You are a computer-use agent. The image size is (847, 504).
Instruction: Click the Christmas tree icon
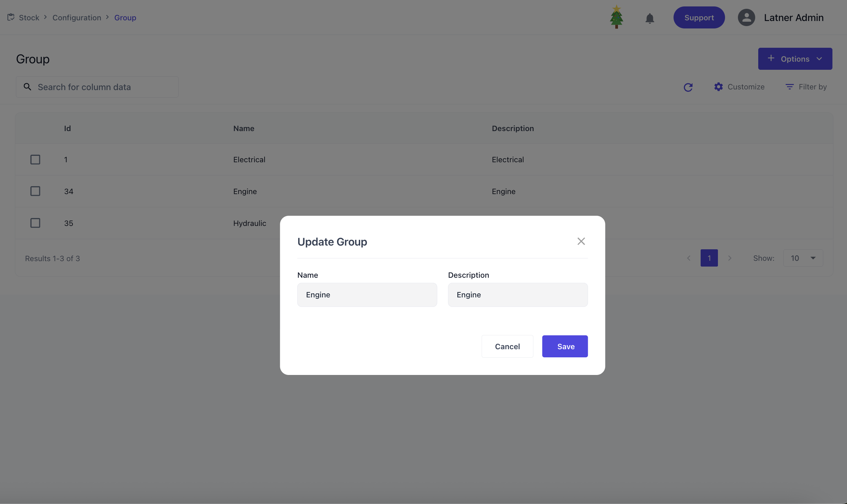(616, 17)
